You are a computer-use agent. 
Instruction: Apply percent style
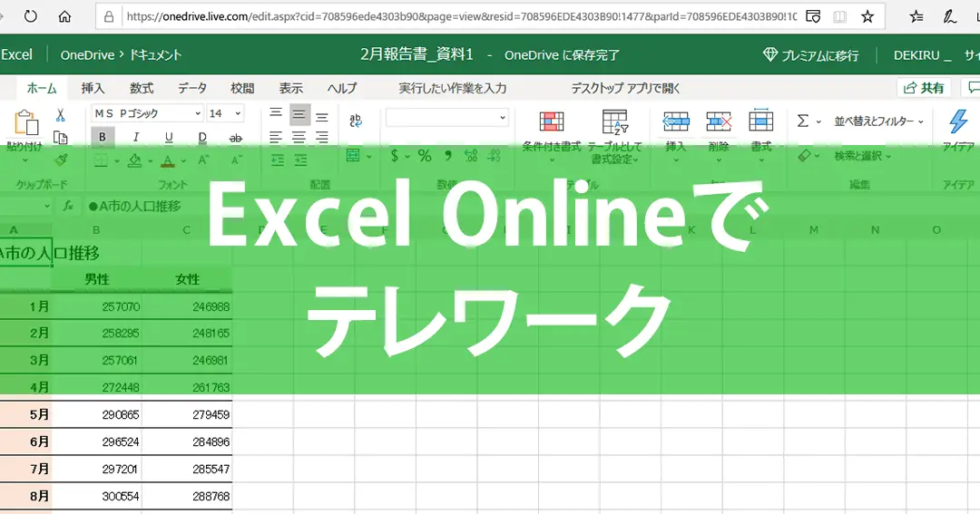(x=425, y=156)
